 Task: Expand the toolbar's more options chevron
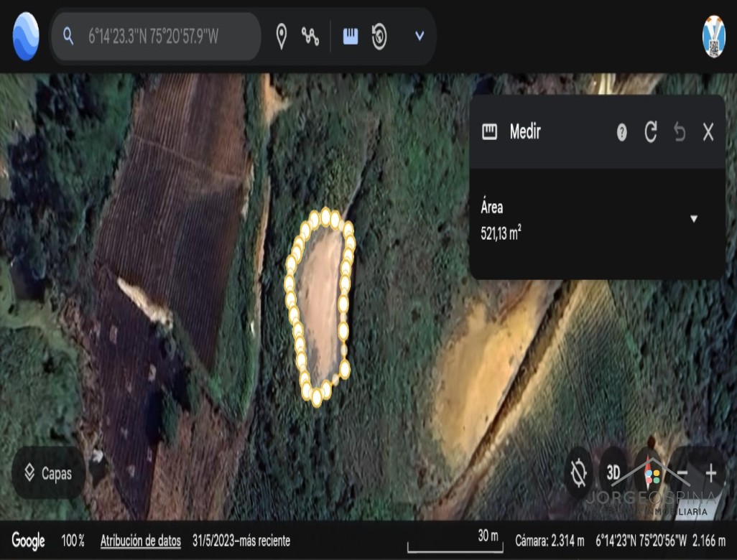420,37
